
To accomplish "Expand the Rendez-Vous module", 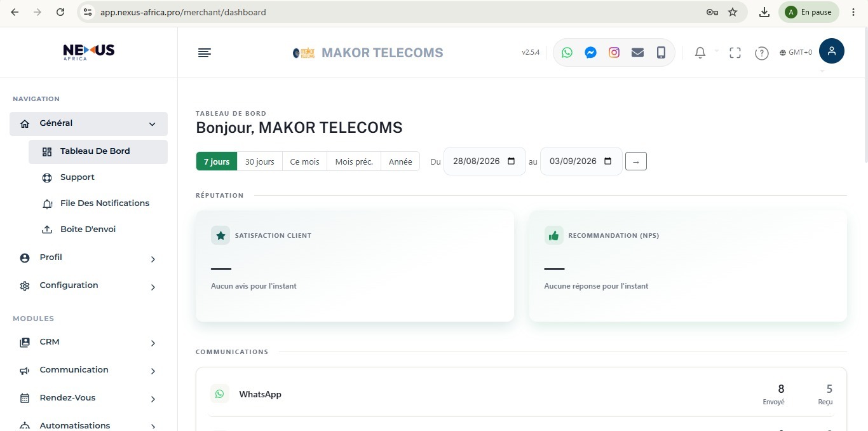I will (x=88, y=399).
